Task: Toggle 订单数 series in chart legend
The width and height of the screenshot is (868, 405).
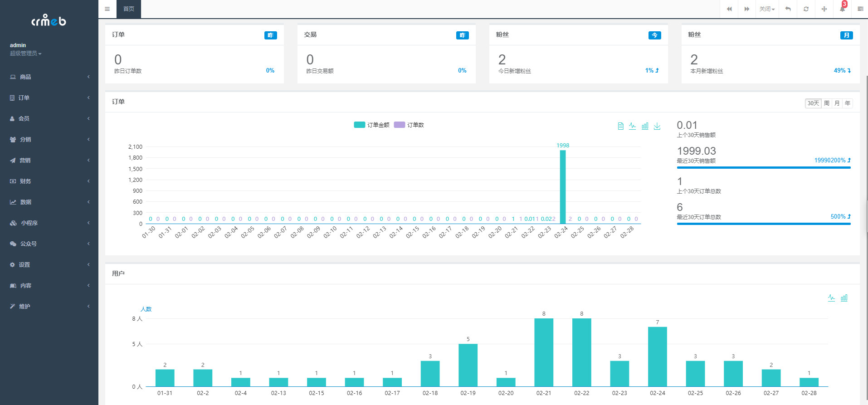Action: click(409, 125)
